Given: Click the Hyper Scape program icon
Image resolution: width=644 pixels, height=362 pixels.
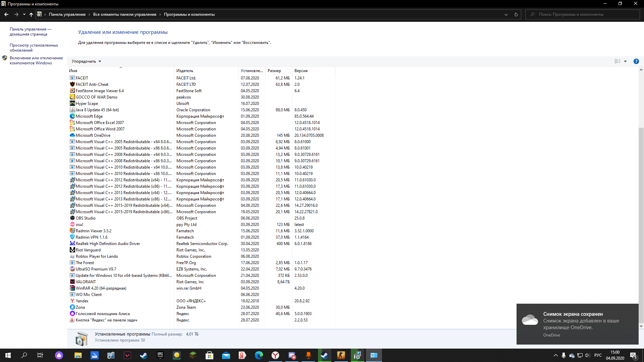Looking at the screenshot, I should coord(72,104).
